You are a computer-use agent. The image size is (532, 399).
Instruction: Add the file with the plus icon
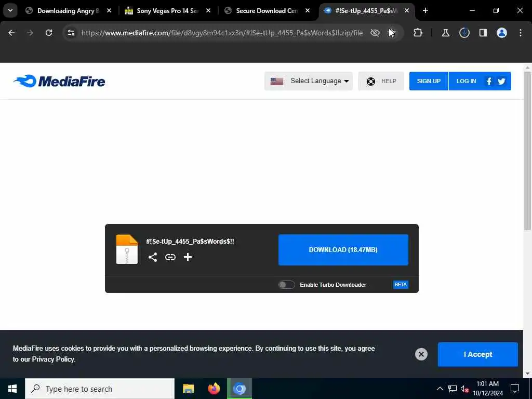[x=188, y=257]
